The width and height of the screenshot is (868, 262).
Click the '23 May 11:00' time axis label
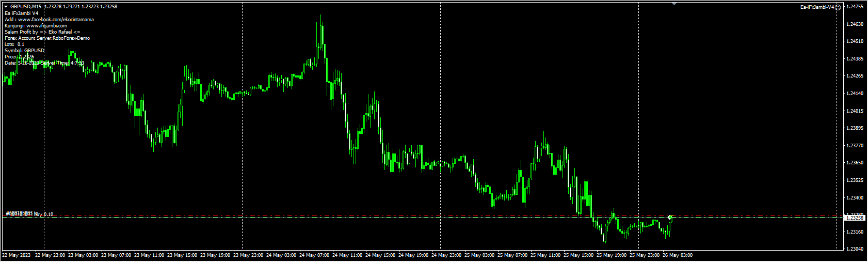[149, 255]
